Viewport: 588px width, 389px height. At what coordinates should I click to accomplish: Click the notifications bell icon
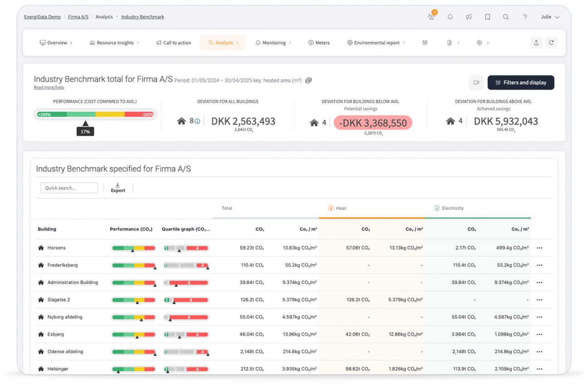[x=450, y=17]
